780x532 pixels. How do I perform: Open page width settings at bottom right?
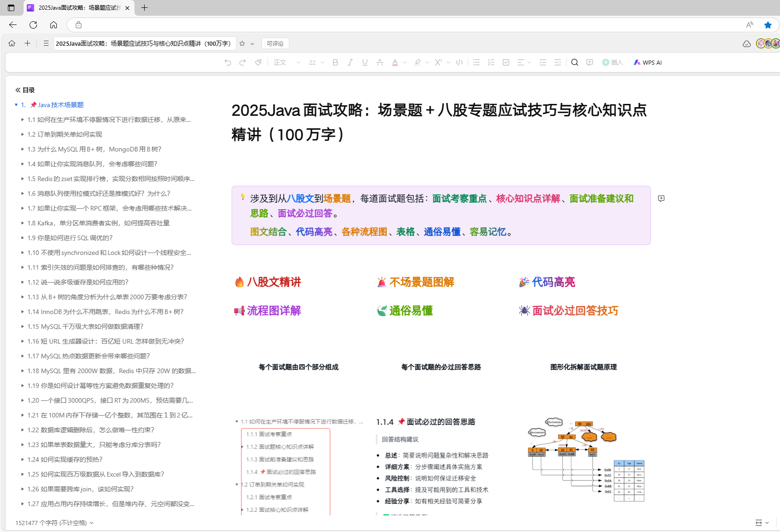click(x=762, y=523)
